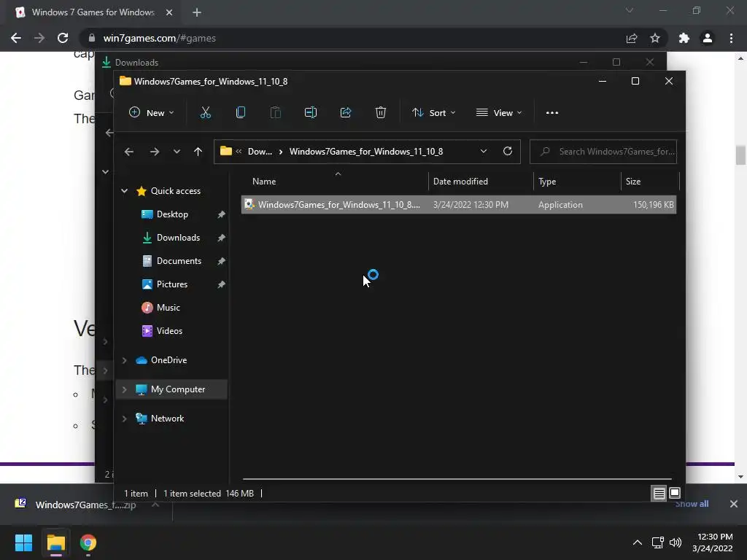
Task: Open recent locations dropdown arrow
Action: click(177, 152)
